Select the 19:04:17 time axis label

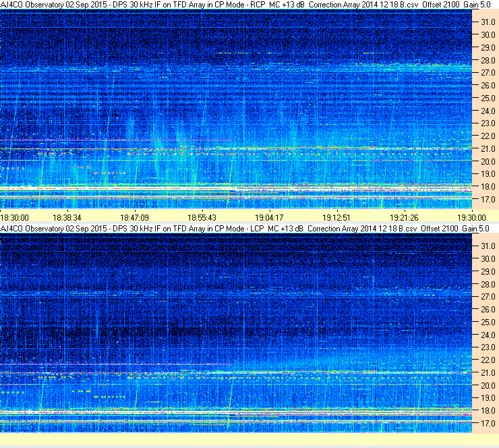269,218
